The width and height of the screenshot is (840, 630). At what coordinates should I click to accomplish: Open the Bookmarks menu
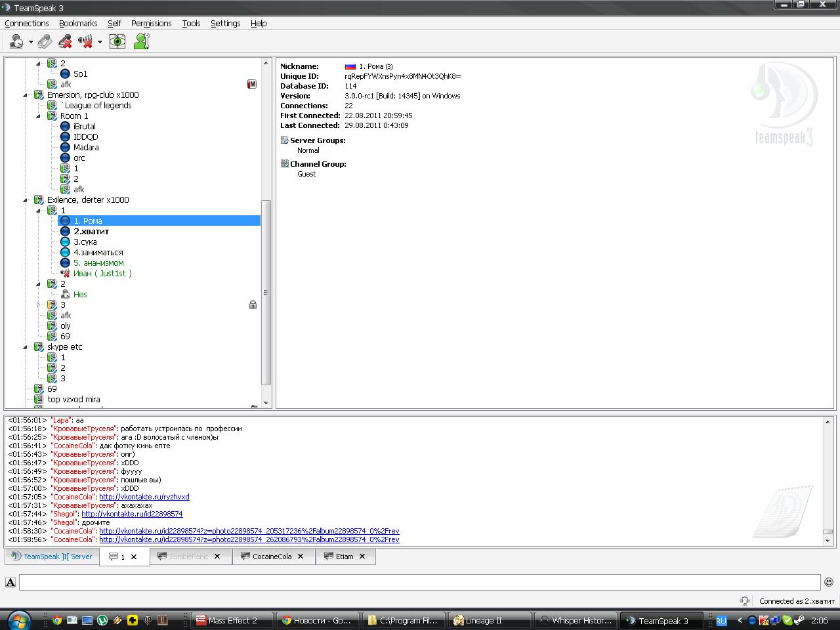[78, 23]
